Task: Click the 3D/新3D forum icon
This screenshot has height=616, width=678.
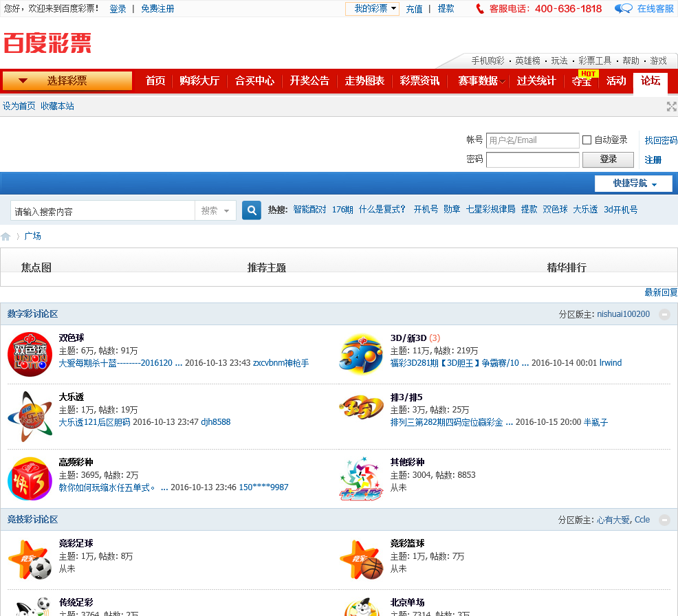Action: [x=361, y=355]
